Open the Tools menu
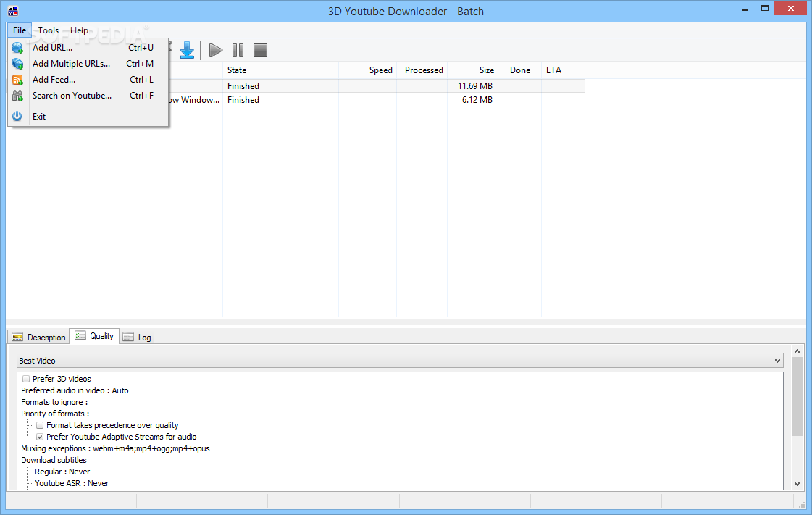This screenshot has height=515, width=812. [48, 30]
